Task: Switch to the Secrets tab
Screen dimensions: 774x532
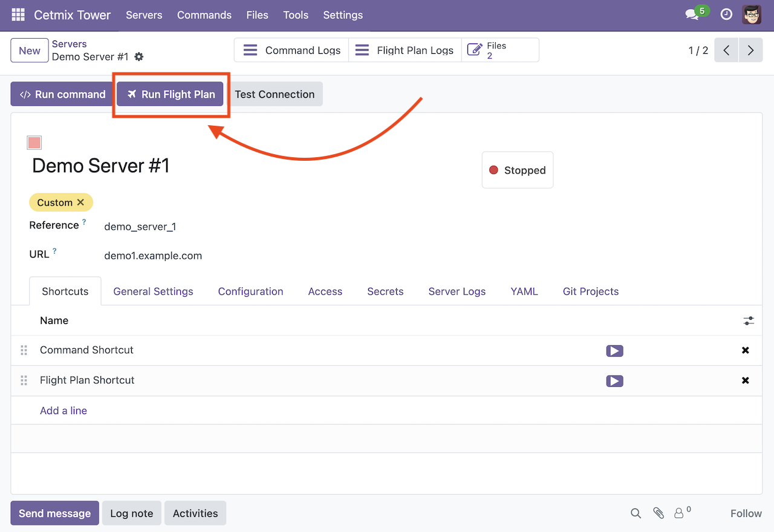Action: coord(385,291)
